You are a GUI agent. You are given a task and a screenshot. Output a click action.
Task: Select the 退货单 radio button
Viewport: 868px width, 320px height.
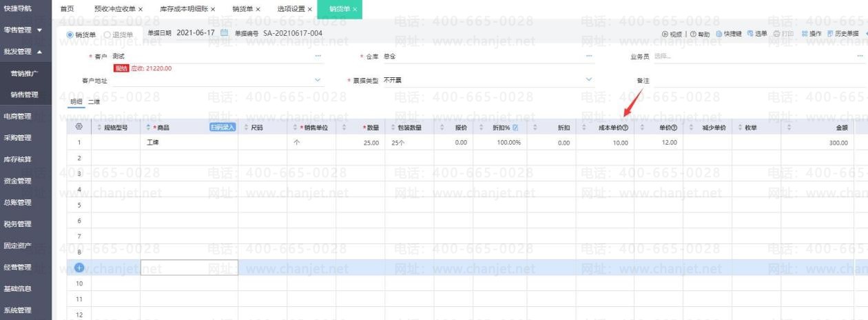point(107,34)
